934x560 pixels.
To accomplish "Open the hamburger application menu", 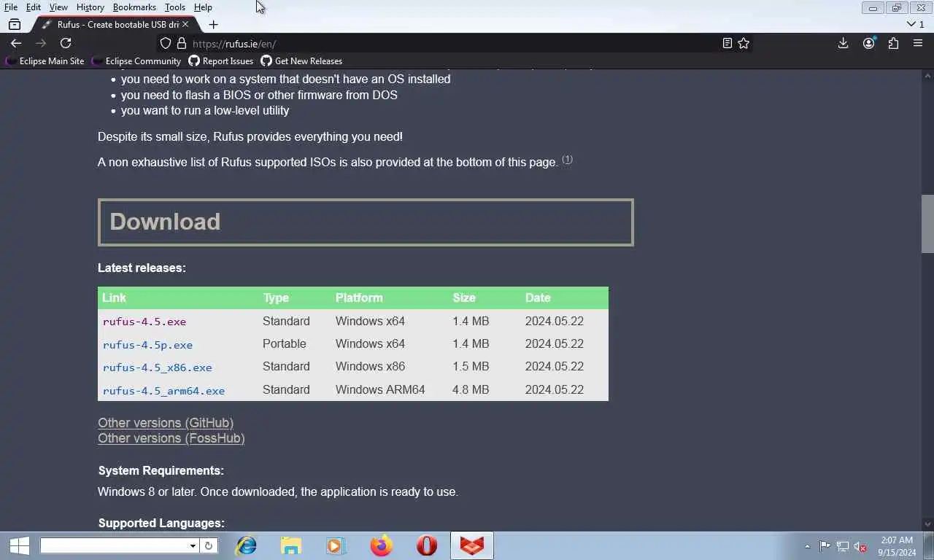I will [918, 43].
